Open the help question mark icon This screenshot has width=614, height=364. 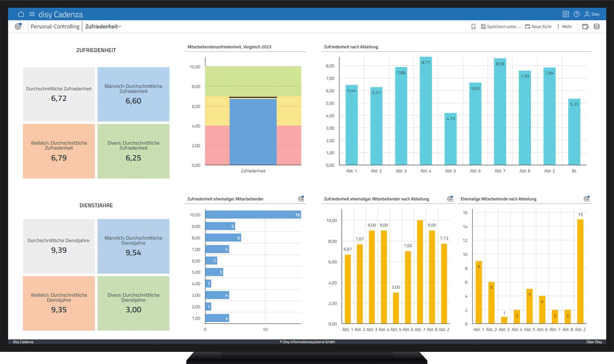577,14
